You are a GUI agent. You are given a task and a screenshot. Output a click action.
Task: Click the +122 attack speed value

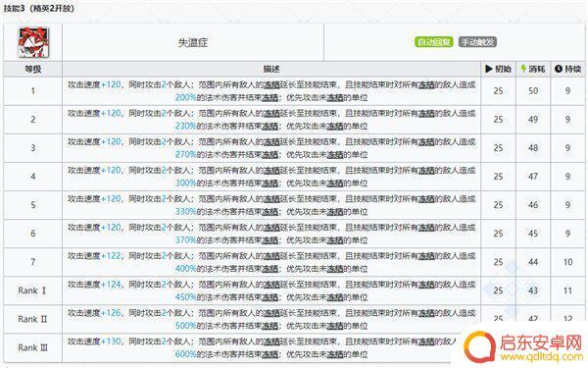coord(111,256)
